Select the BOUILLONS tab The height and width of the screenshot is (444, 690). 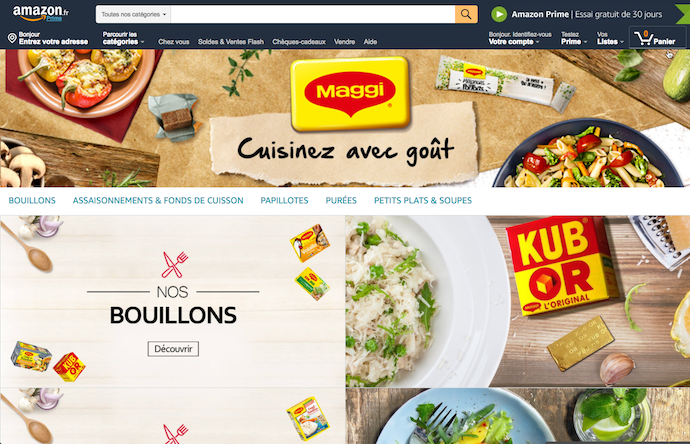point(32,201)
